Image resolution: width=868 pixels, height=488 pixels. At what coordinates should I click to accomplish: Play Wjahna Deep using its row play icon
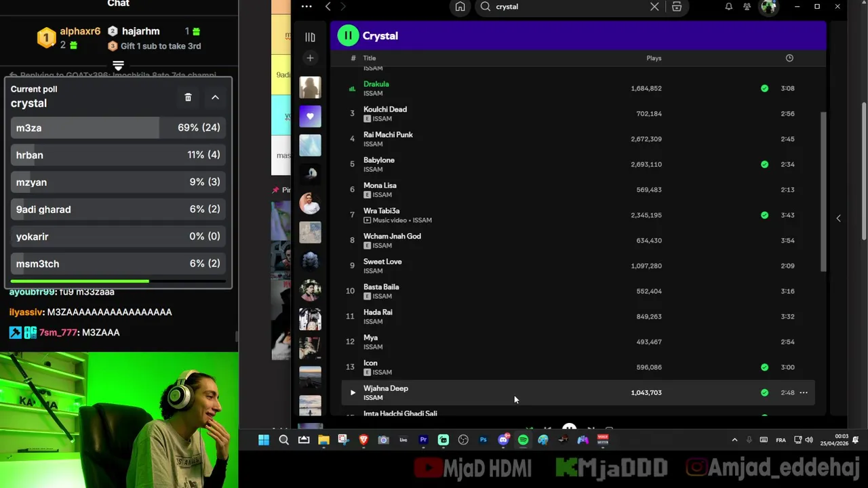click(x=352, y=392)
